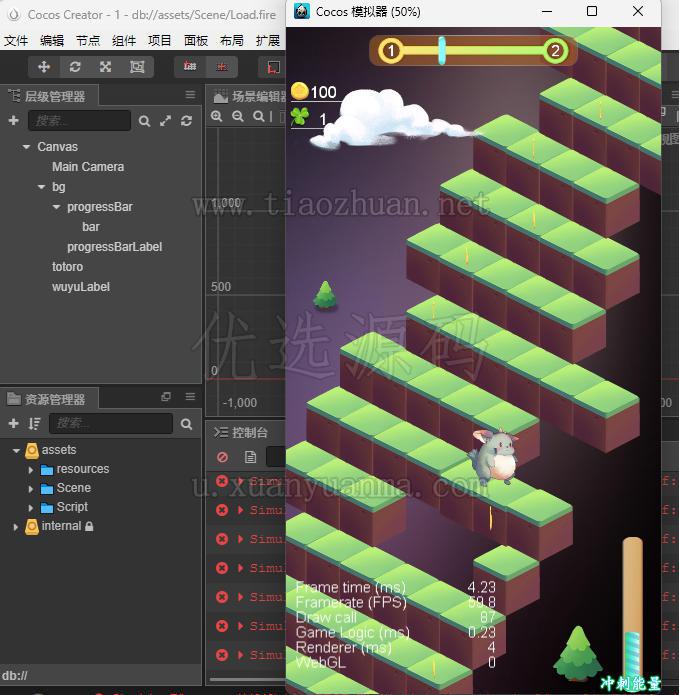This screenshot has height=695, width=679.
Task: Click sprint energy vertical bar in simulator
Action: [632, 607]
